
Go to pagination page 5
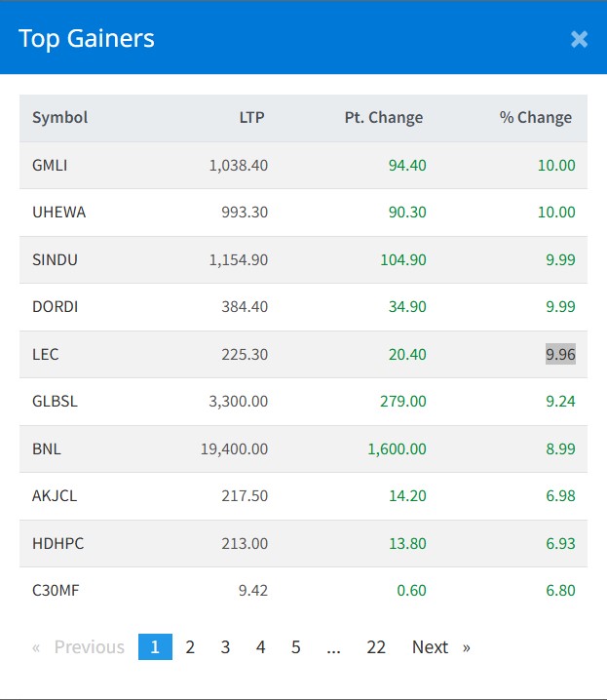click(x=295, y=647)
